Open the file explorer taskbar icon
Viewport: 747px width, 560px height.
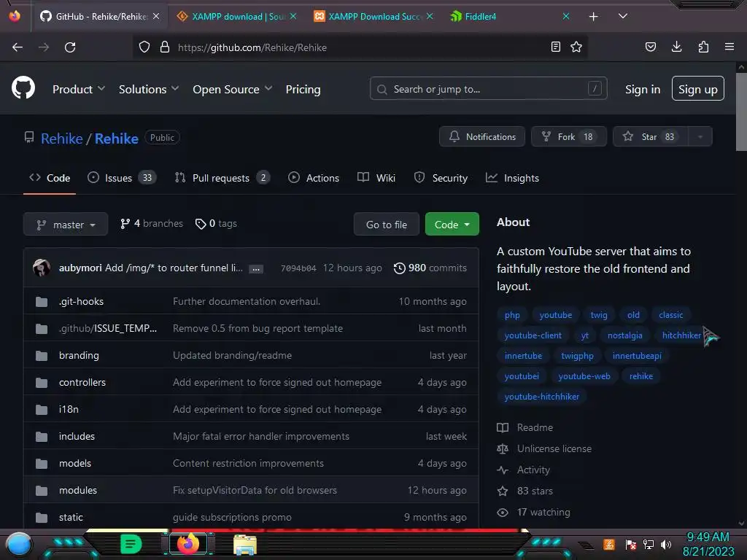tap(245, 545)
